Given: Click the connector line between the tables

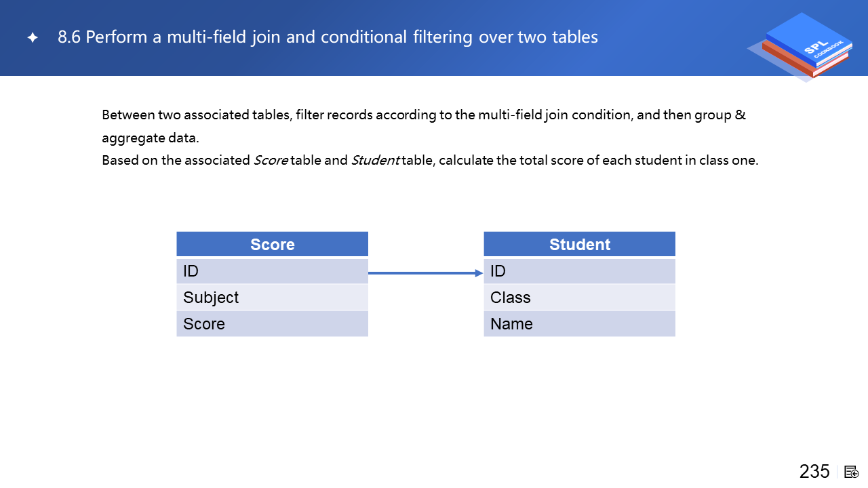Looking at the screenshot, I should point(420,273).
